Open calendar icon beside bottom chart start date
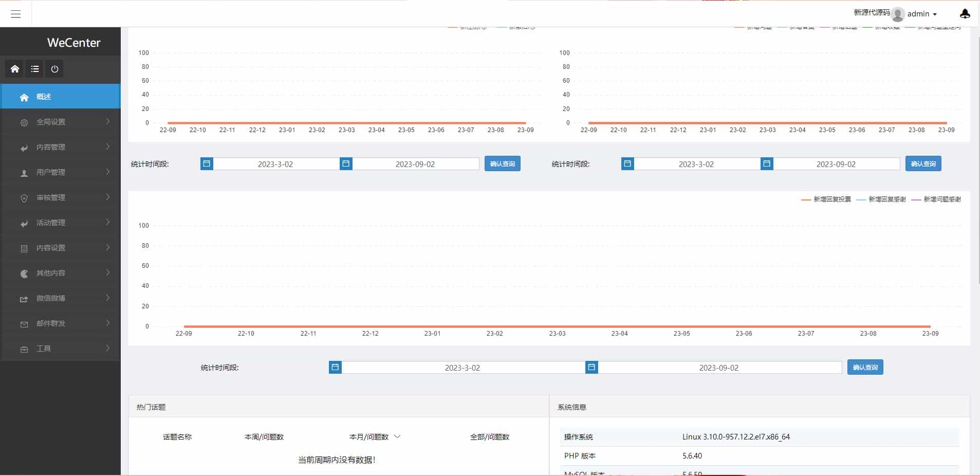The width and height of the screenshot is (980, 476). [335, 368]
